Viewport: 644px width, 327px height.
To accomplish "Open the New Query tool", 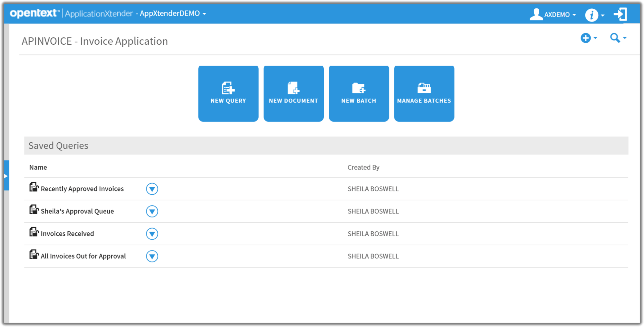I will pos(228,93).
